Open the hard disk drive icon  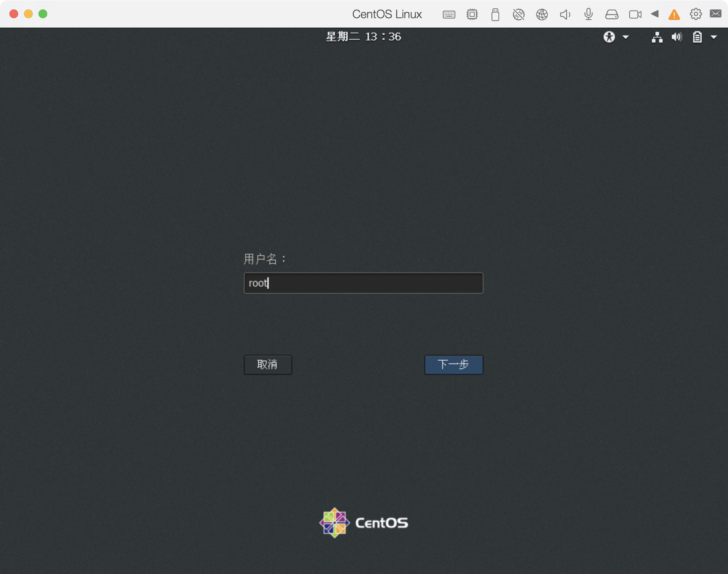point(612,15)
